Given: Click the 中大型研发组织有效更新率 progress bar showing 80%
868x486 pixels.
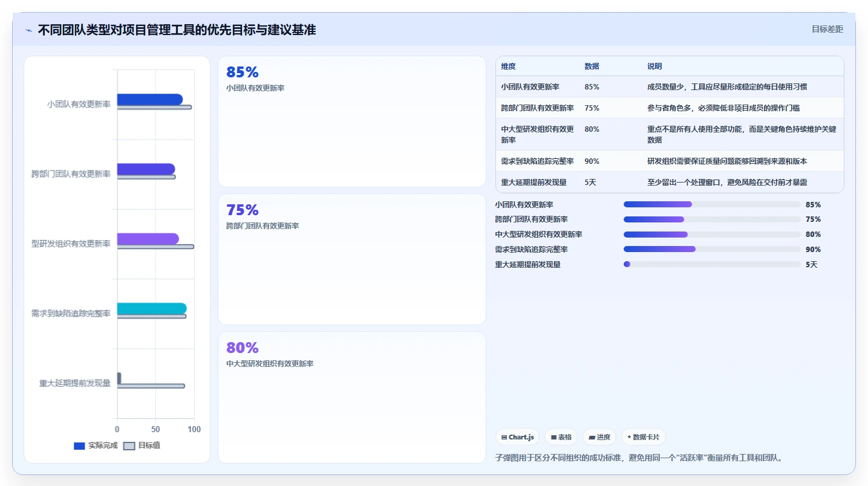Looking at the screenshot, I should 712,235.
